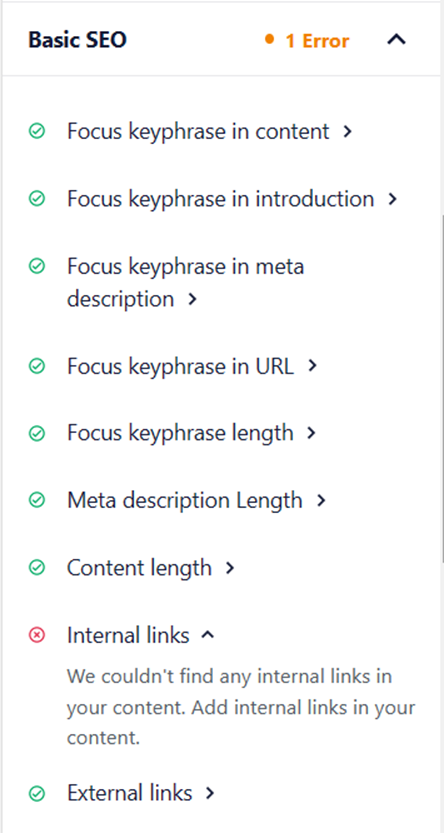The image size is (444, 833).
Task: Open the Meta description Length item
Action: tap(196, 500)
